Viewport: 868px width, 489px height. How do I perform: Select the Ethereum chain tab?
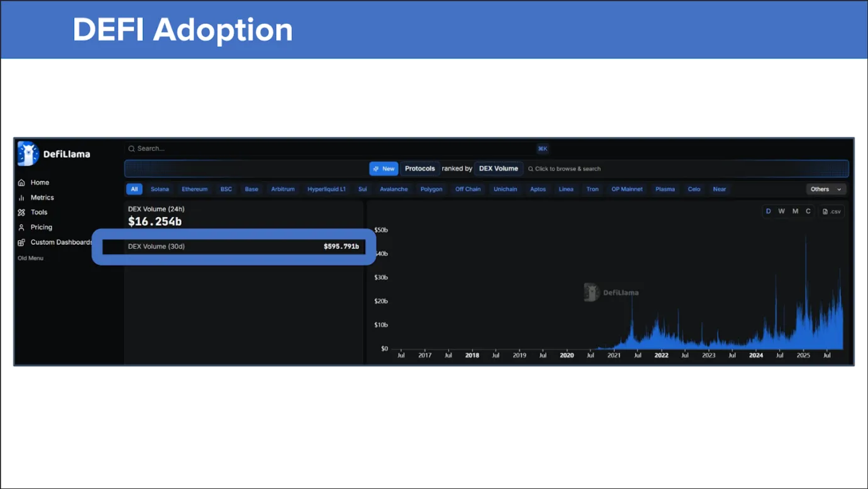pyautogui.click(x=194, y=189)
